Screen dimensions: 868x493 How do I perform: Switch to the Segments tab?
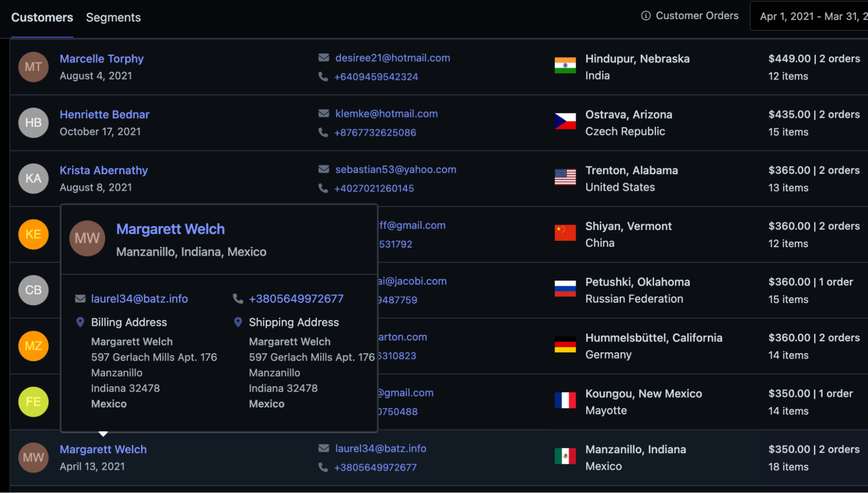tap(113, 17)
